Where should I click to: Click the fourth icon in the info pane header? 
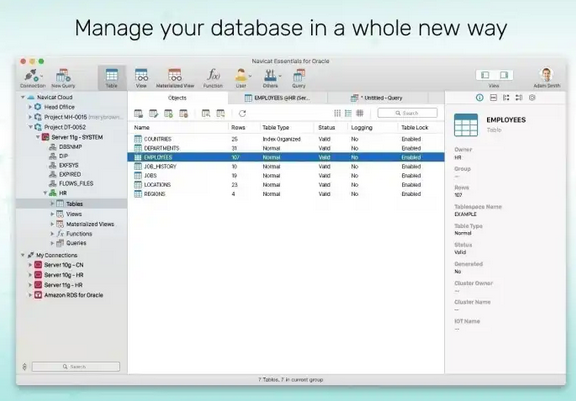click(x=519, y=97)
